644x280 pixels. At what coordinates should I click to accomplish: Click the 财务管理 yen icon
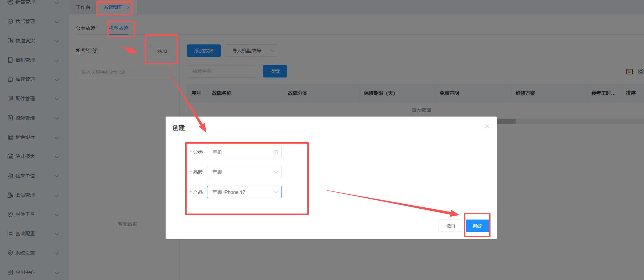tap(10, 118)
